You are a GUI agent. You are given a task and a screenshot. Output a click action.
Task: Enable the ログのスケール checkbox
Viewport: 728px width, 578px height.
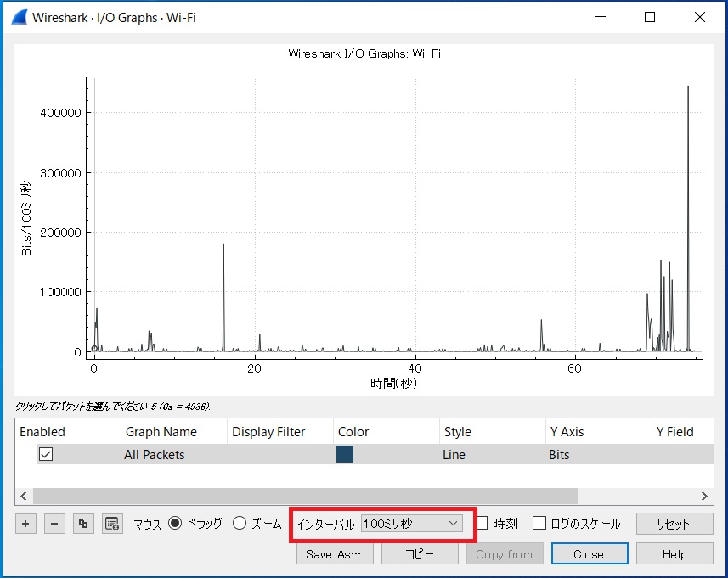(539, 524)
